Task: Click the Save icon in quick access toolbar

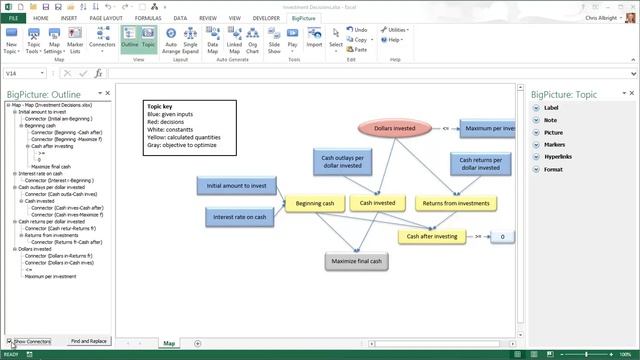Action: (x=46, y=7)
